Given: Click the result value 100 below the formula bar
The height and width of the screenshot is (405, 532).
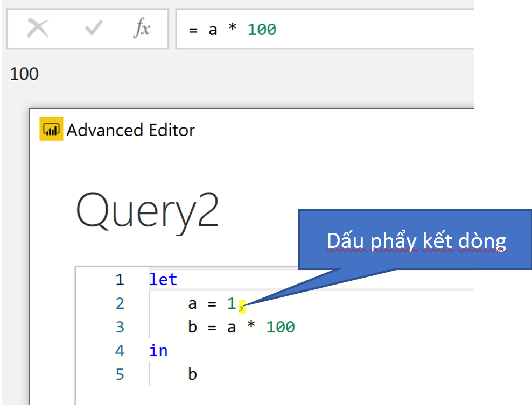Looking at the screenshot, I should (24, 74).
